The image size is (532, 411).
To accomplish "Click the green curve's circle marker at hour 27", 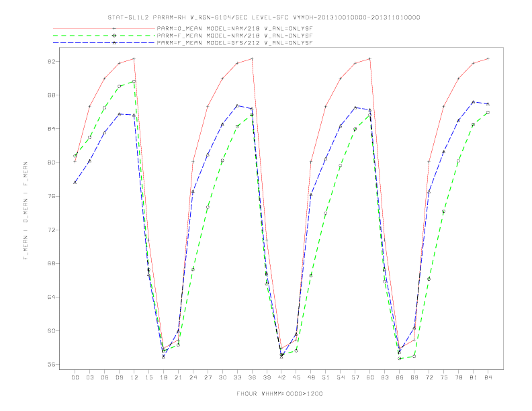I will tap(208, 208).
